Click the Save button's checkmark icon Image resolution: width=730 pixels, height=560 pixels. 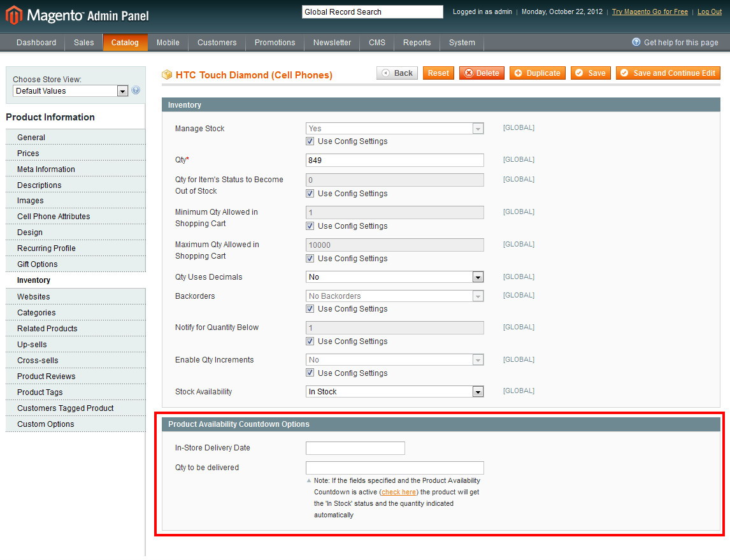pyautogui.click(x=578, y=73)
